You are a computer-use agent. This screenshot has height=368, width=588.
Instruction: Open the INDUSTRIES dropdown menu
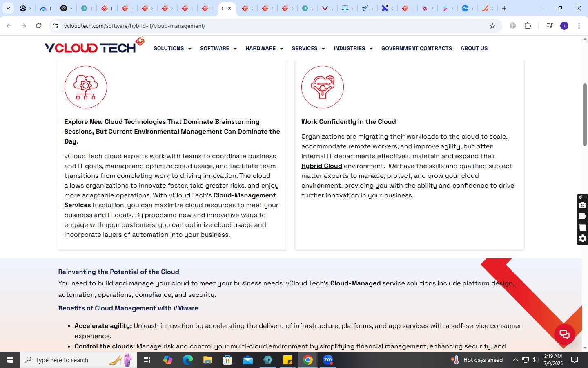click(x=353, y=48)
